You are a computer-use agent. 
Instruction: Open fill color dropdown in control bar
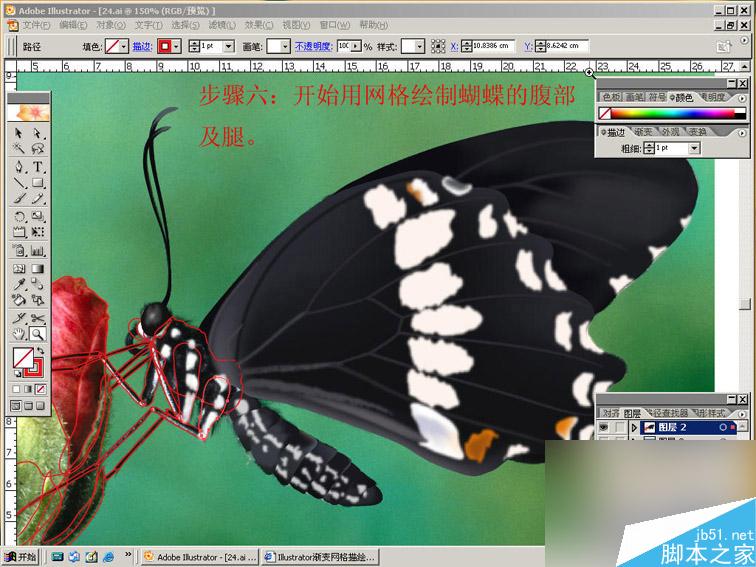tap(124, 46)
